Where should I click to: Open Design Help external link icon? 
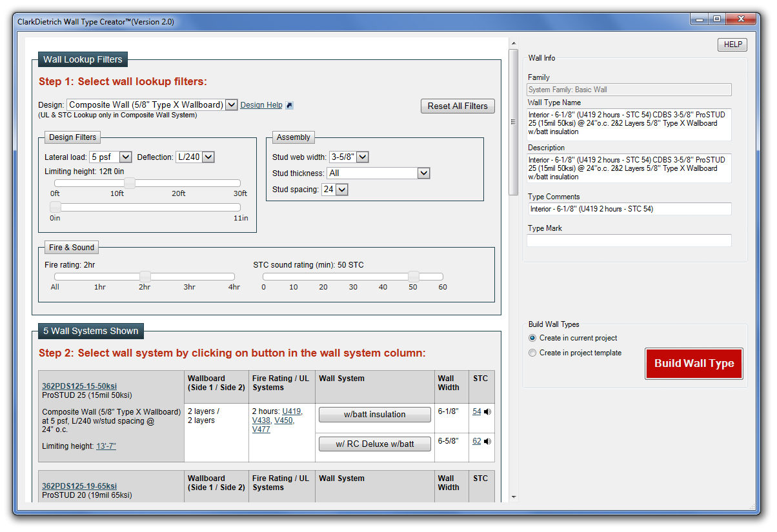click(289, 105)
